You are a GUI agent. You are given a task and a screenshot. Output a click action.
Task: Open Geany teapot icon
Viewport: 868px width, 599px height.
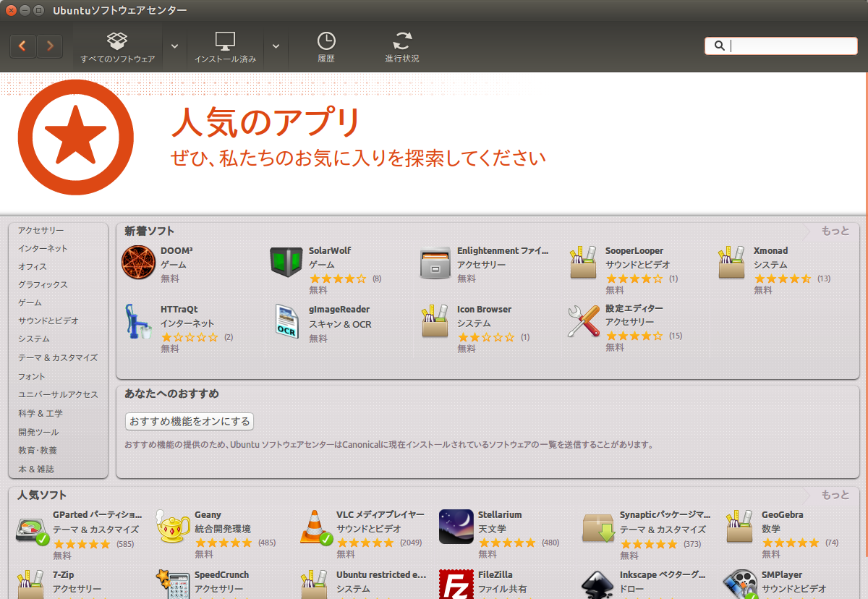pyautogui.click(x=174, y=527)
